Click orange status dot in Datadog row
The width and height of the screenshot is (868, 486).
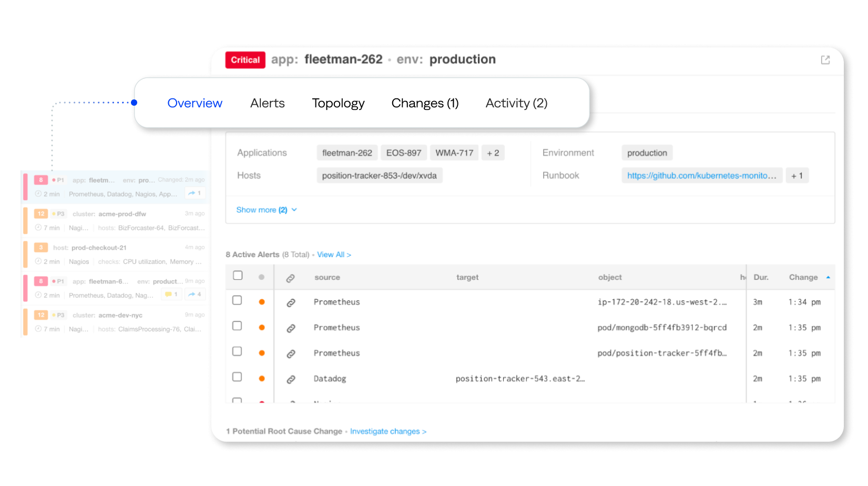click(x=262, y=379)
